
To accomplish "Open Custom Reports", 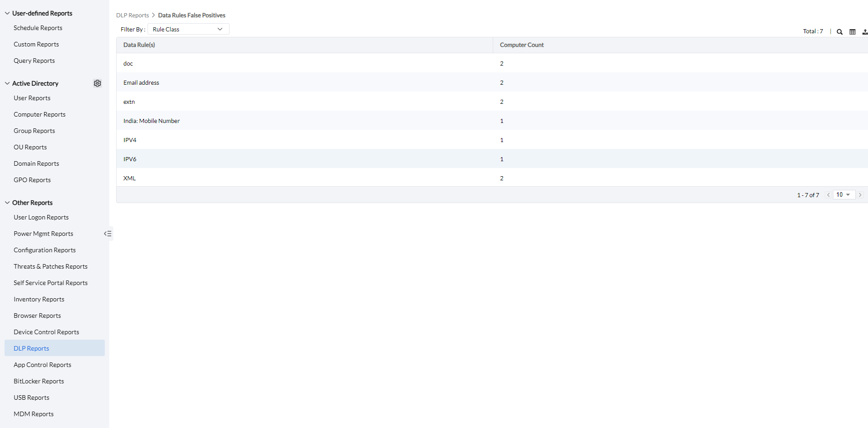I will [36, 44].
